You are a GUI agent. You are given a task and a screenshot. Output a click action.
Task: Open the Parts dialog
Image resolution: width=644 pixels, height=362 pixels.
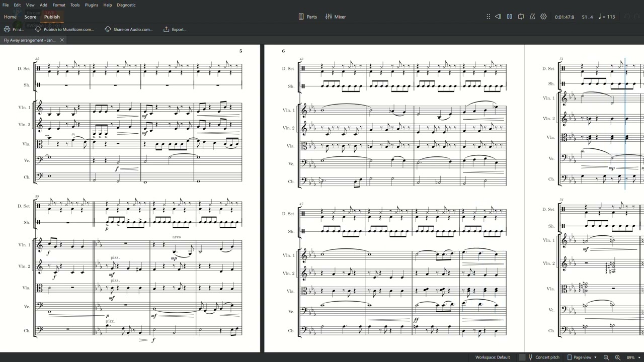click(x=307, y=17)
